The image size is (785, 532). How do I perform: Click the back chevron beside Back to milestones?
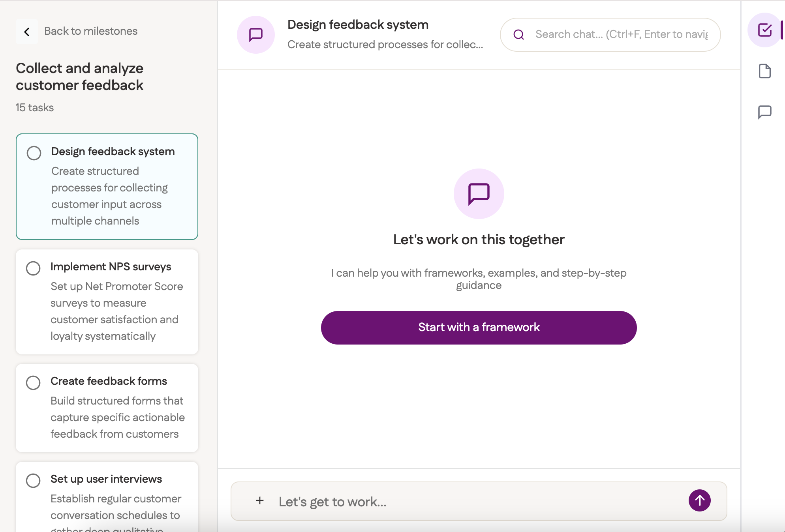[x=27, y=31]
